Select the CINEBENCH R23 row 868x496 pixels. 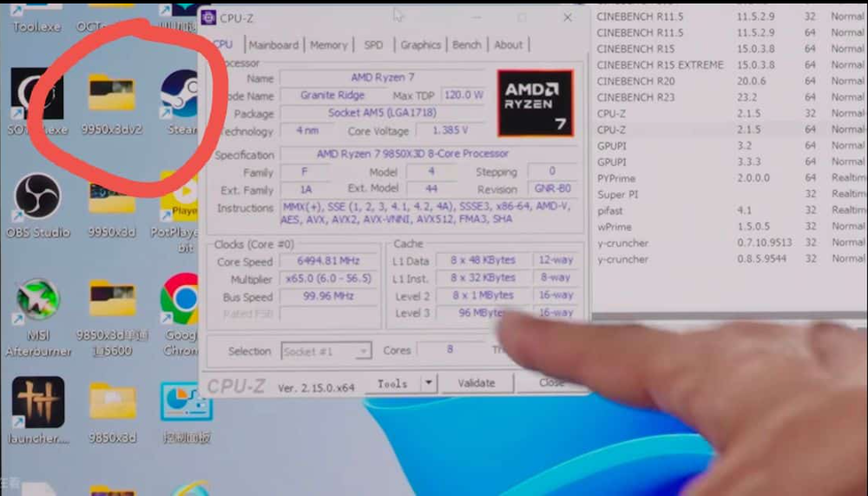pyautogui.click(x=635, y=97)
